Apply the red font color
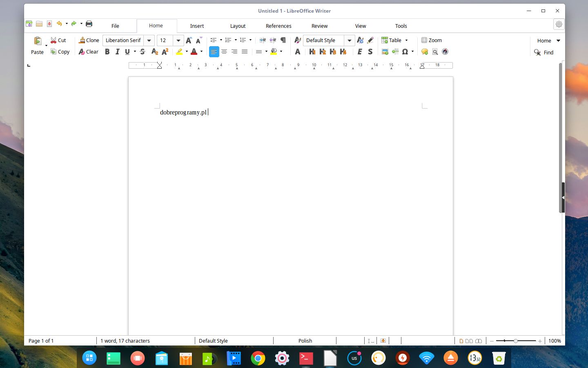The image size is (588, 368). point(194,52)
